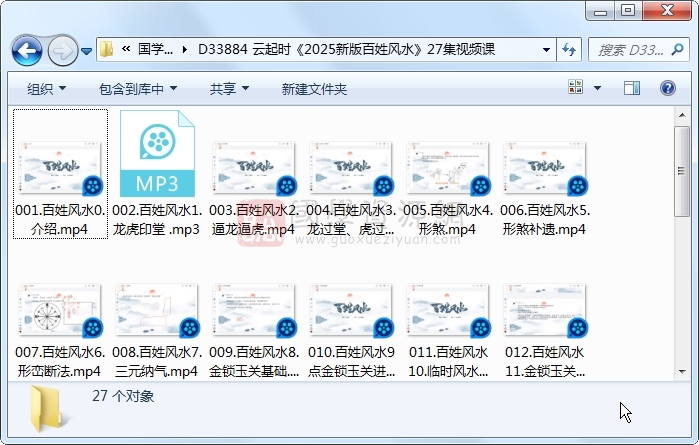This screenshot has height=445, width=699.
Task: Click the file name 002.百姓风水1.龙虎印堂 .mp3
Action: coord(157,219)
